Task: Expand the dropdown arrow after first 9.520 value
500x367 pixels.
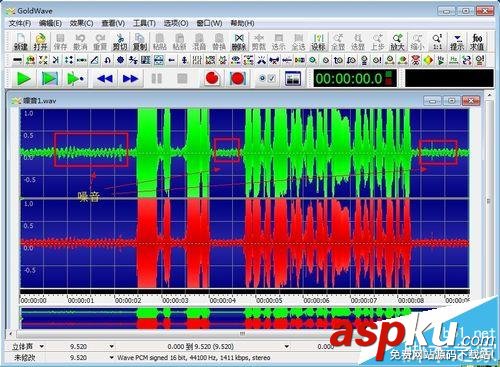Action: coord(111,347)
